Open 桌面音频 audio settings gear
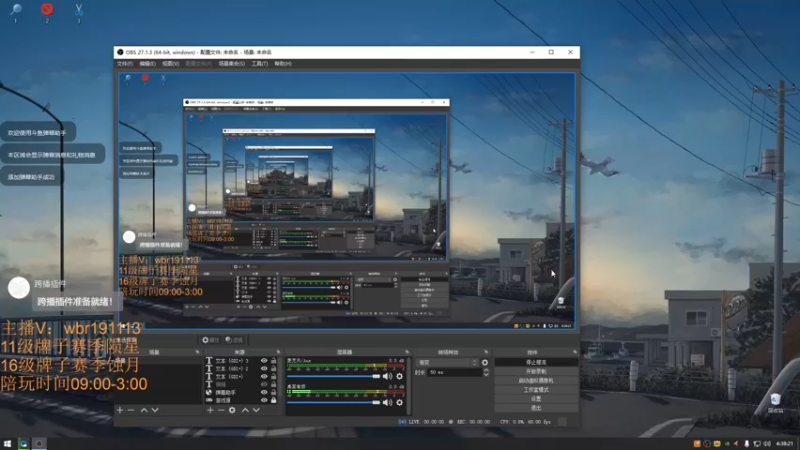The width and height of the screenshot is (800, 450). pyautogui.click(x=399, y=403)
